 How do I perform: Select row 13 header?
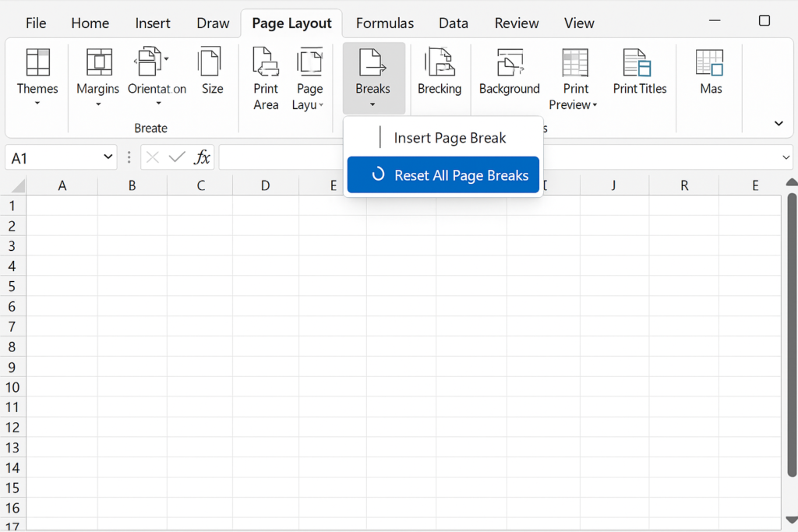pyautogui.click(x=12, y=448)
